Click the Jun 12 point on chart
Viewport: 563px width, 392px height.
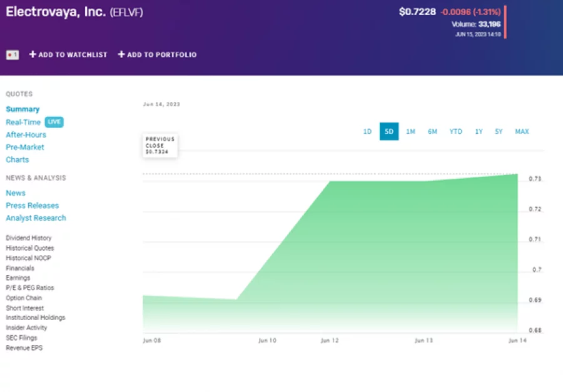[x=330, y=181]
